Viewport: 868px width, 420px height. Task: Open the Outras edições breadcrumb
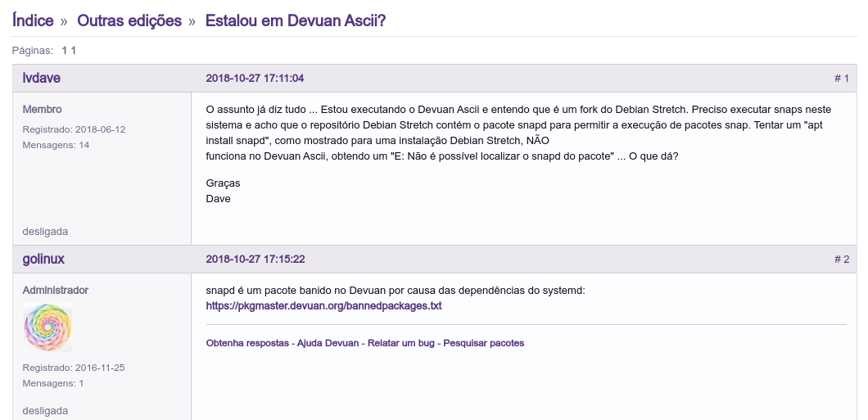(129, 20)
